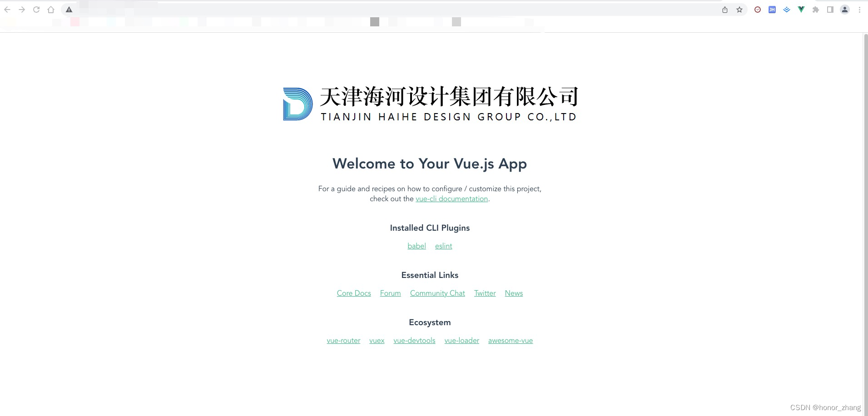Open the vue-devtools link

414,341
